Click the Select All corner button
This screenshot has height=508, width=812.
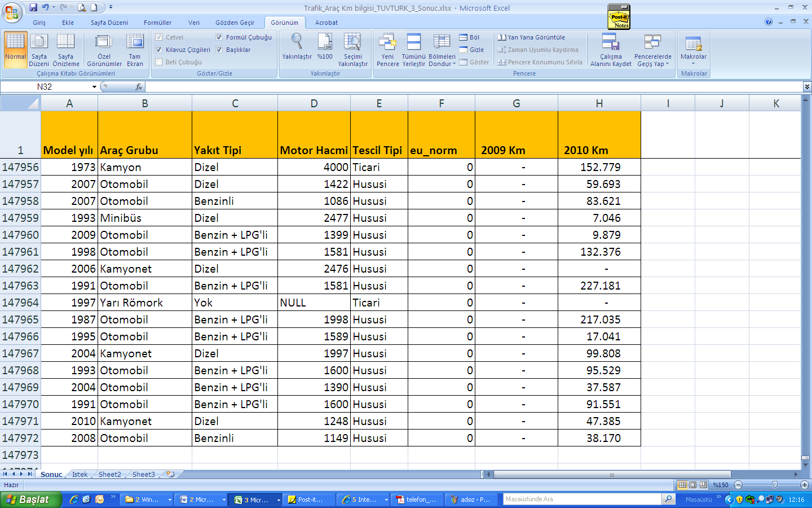pyautogui.click(x=20, y=103)
